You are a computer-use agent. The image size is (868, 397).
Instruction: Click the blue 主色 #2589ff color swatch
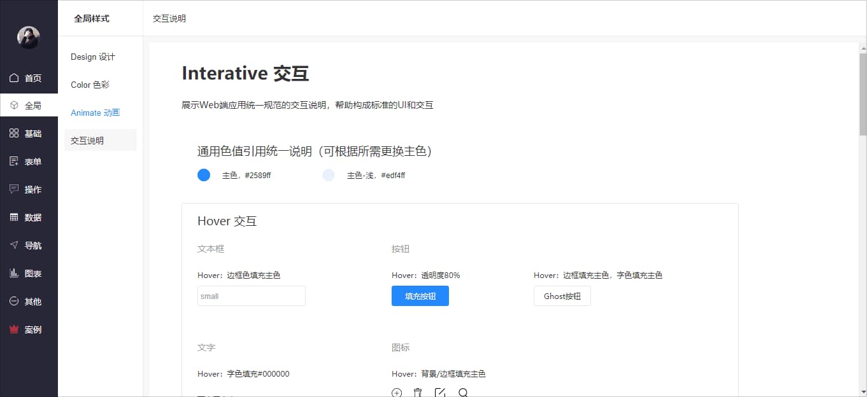pos(203,174)
